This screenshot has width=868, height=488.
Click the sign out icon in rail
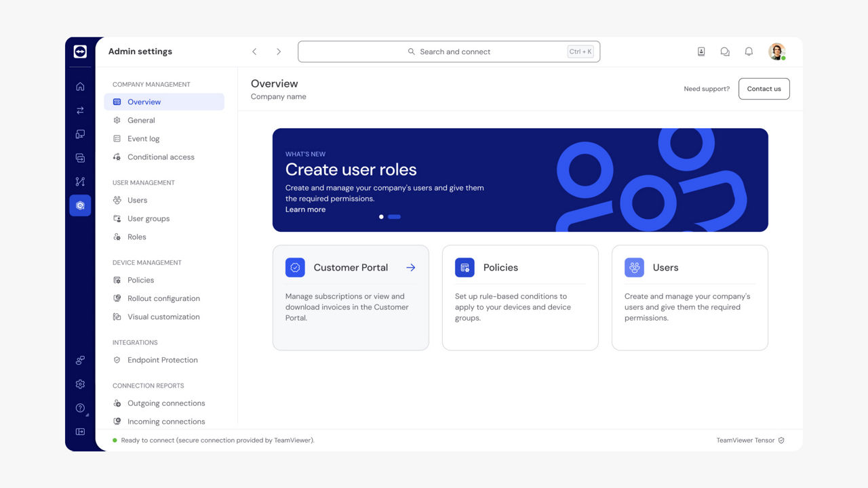(80, 432)
